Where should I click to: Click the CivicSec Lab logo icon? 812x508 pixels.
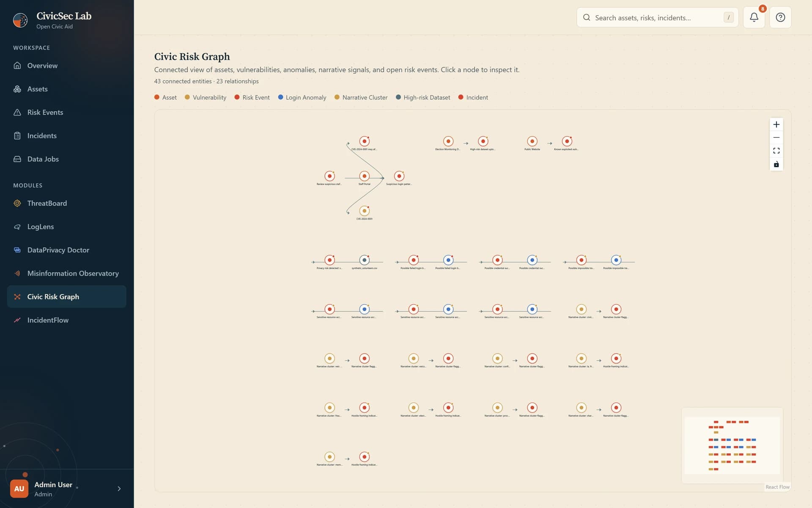20,20
